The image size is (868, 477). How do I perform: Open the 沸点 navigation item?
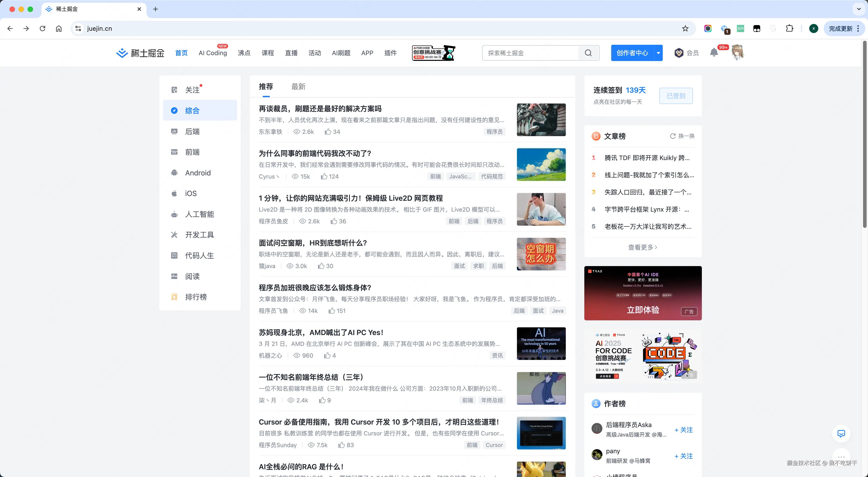[244, 53]
